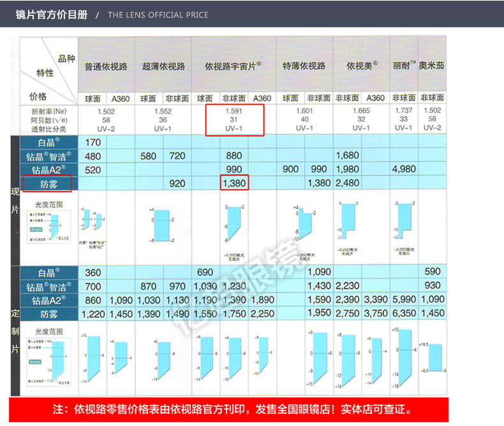Click the 720 price cell

(x=177, y=156)
